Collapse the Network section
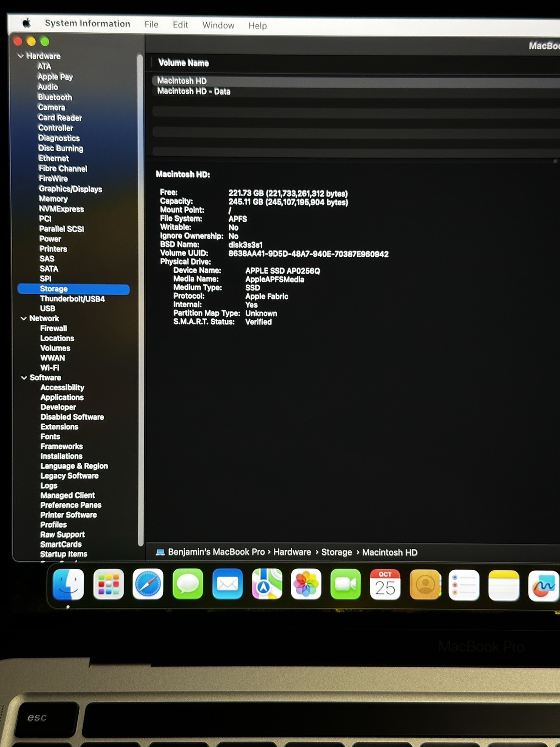This screenshot has height=747, width=560. tap(23, 318)
